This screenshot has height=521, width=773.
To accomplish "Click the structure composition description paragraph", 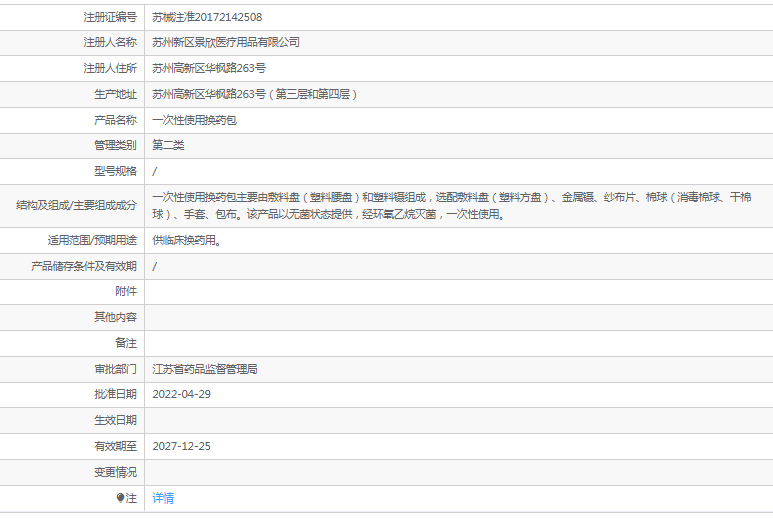I will tap(452, 206).
